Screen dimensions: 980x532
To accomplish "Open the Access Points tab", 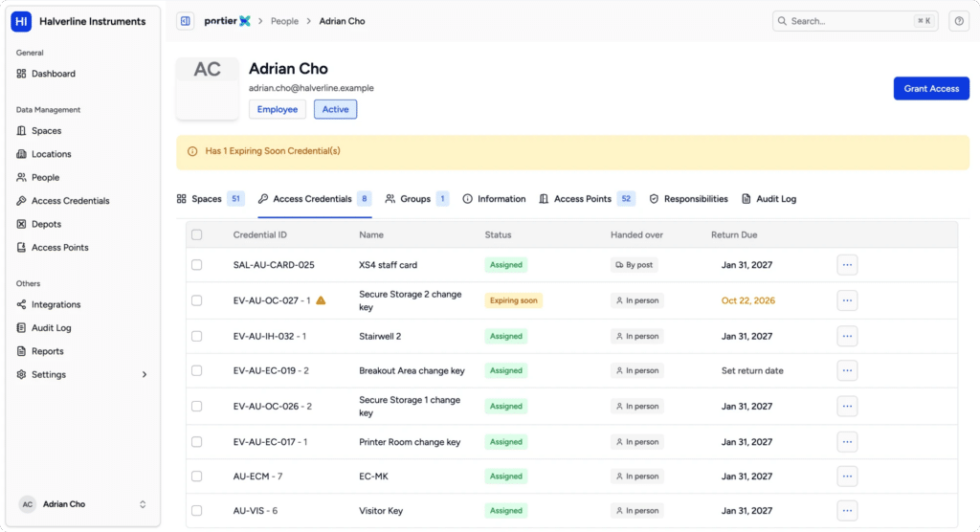I will (587, 199).
